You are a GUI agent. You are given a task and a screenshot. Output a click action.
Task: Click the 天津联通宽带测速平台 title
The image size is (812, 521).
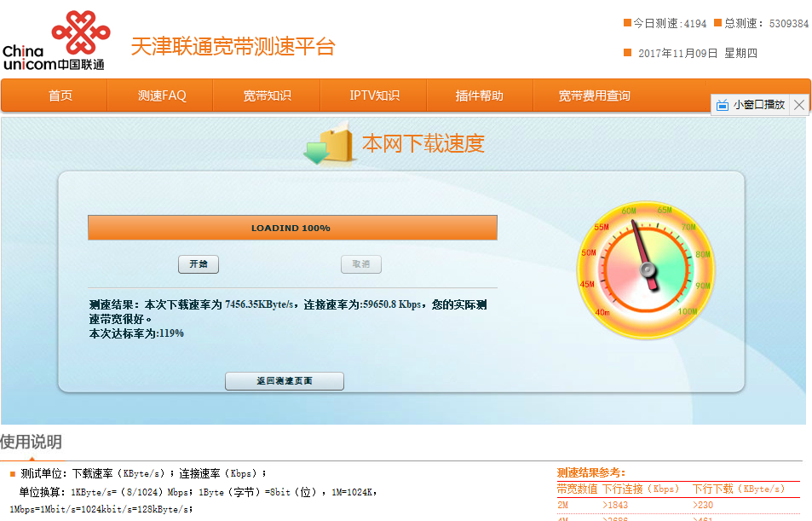click(x=233, y=46)
